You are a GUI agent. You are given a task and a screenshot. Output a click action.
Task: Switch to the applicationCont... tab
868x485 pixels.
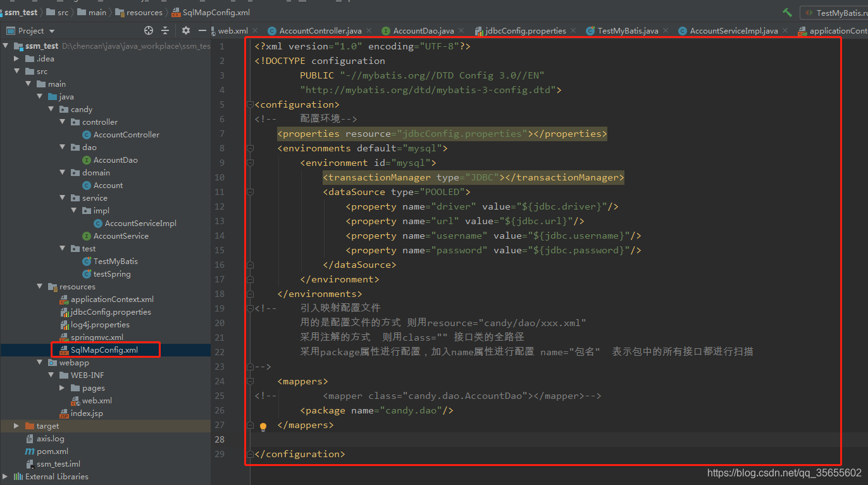[833, 30]
